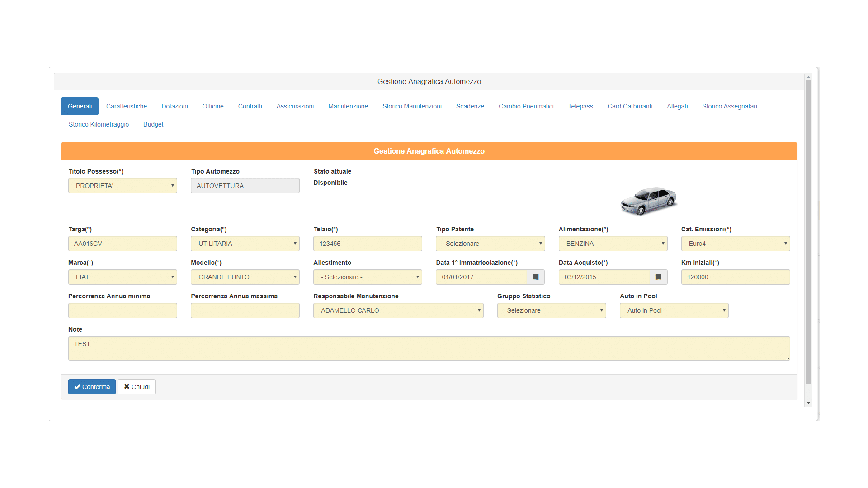Open the Categoria UTILITARIA dropdown
The image size is (868, 488).
(x=245, y=244)
